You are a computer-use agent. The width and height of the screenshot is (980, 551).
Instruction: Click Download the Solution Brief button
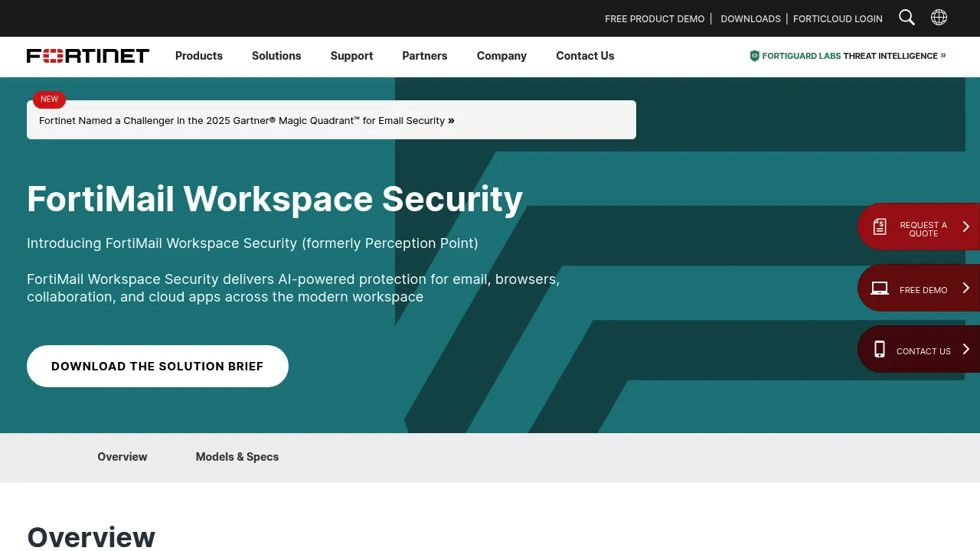click(158, 366)
